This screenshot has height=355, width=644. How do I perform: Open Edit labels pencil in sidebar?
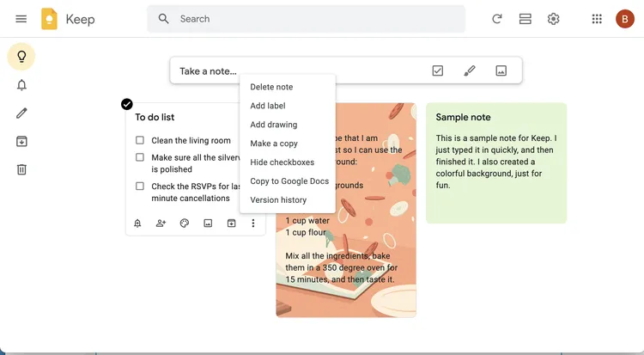[x=21, y=113]
